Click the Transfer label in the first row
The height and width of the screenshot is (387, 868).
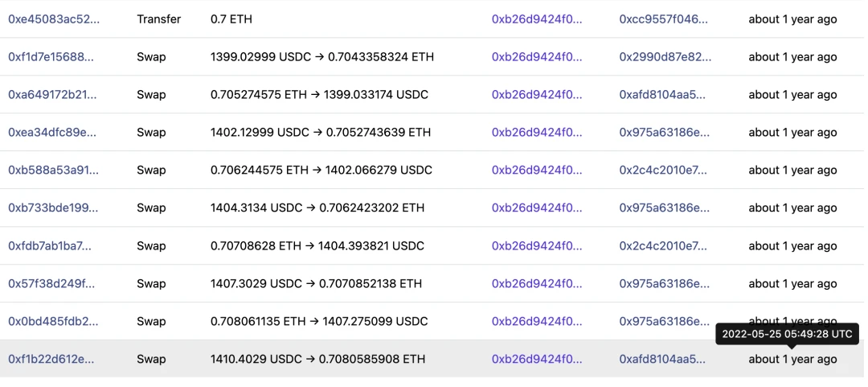(x=159, y=19)
